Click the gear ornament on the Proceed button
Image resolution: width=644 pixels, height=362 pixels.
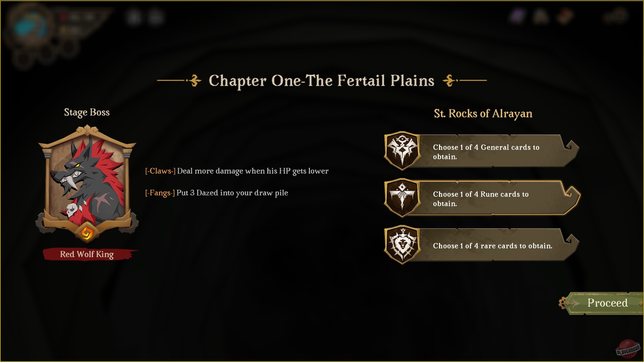pyautogui.click(x=564, y=303)
